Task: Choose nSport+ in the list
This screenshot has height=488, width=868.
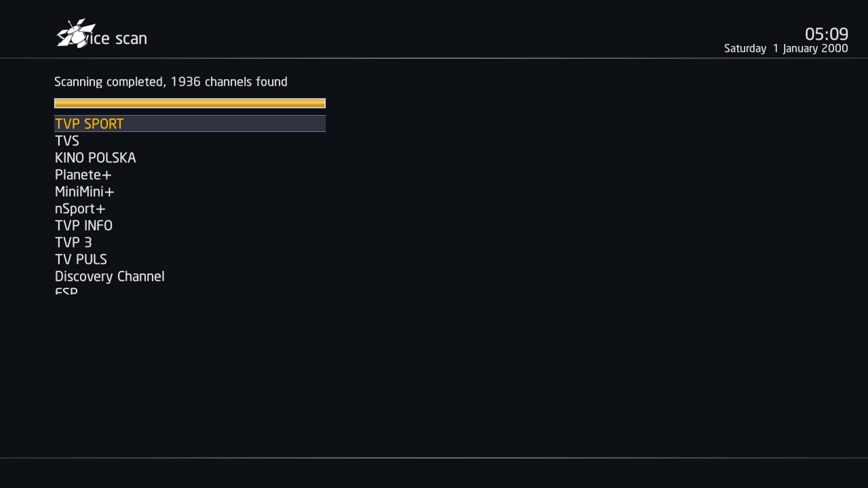Action: tap(80, 209)
